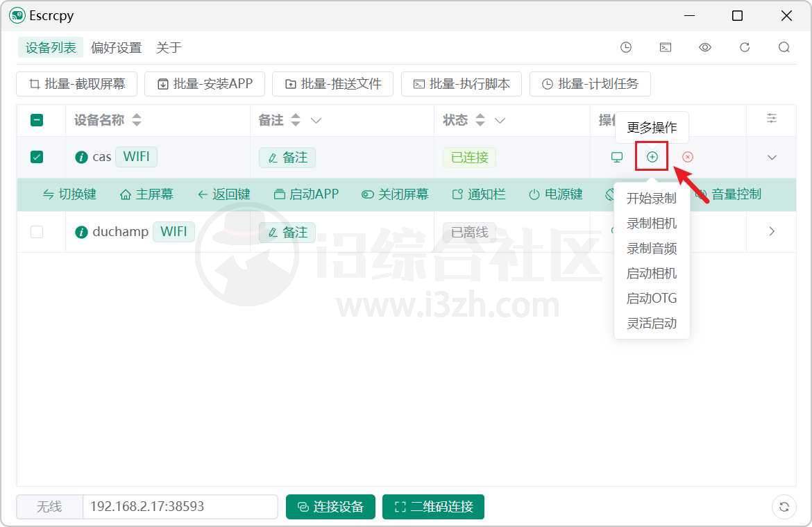Screen dimensions: 812x527
Task: Choose 启动相机 from the menu
Action: click(x=652, y=273)
